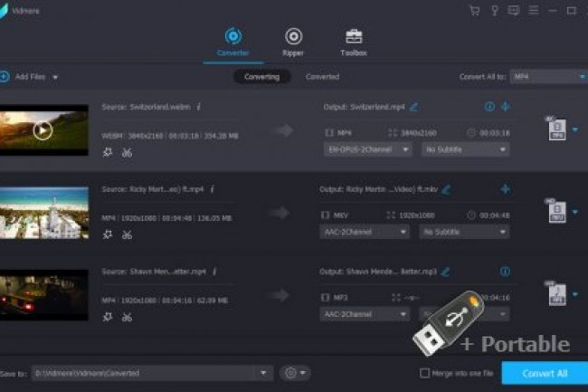Click the MP3 format icon

(x=556, y=293)
